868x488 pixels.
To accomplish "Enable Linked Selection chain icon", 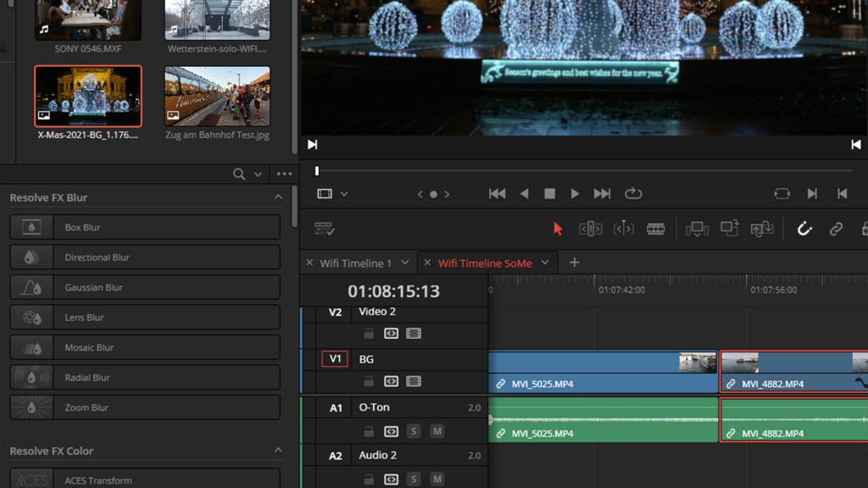I will [837, 229].
